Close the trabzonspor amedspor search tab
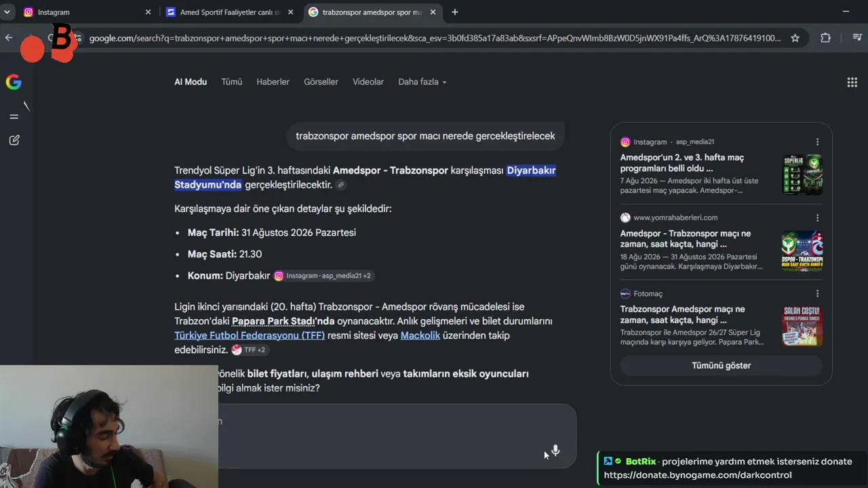The height and width of the screenshot is (488, 868). 433,12
